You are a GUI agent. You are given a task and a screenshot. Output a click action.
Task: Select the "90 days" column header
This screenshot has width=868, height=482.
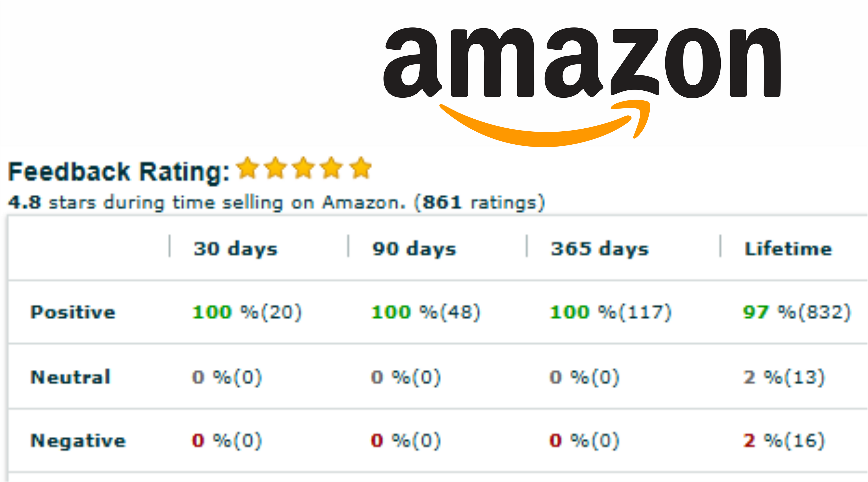click(x=414, y=249)
